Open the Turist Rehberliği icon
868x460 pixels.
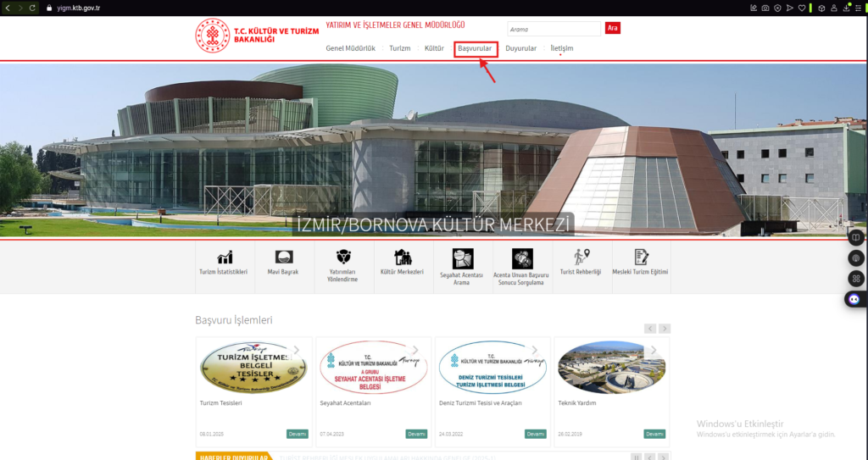581,257
